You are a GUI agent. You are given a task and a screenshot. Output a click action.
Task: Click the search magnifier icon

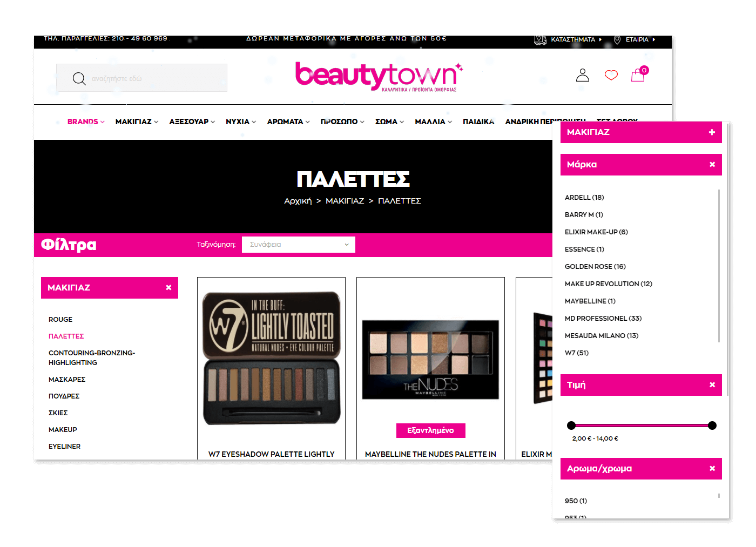tap(79, 79)
